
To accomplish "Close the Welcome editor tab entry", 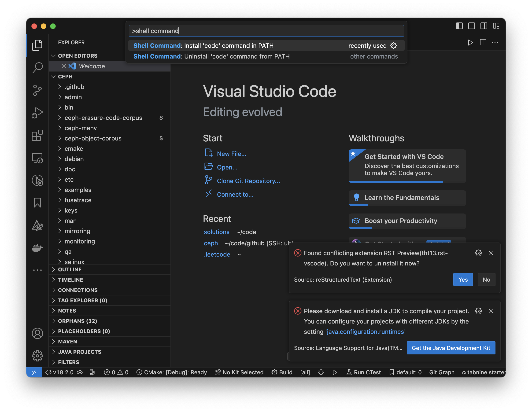I will [64, 66].
